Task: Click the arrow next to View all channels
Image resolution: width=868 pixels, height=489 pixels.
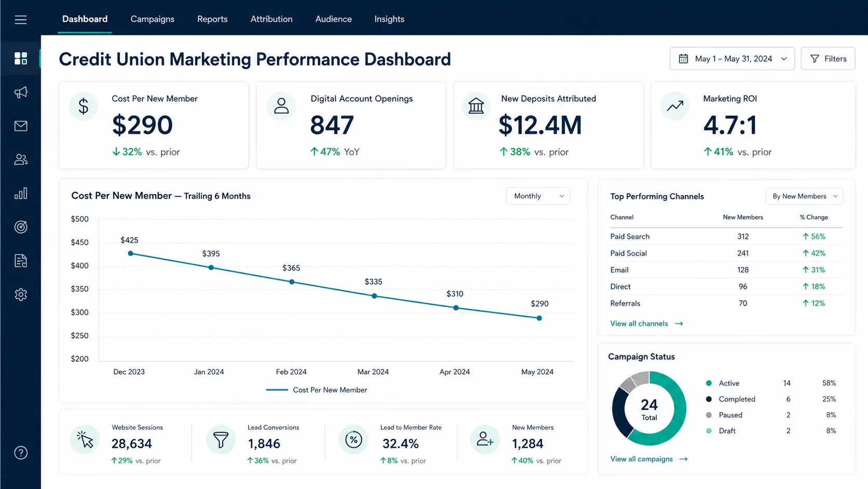Action: coord(679,324)
